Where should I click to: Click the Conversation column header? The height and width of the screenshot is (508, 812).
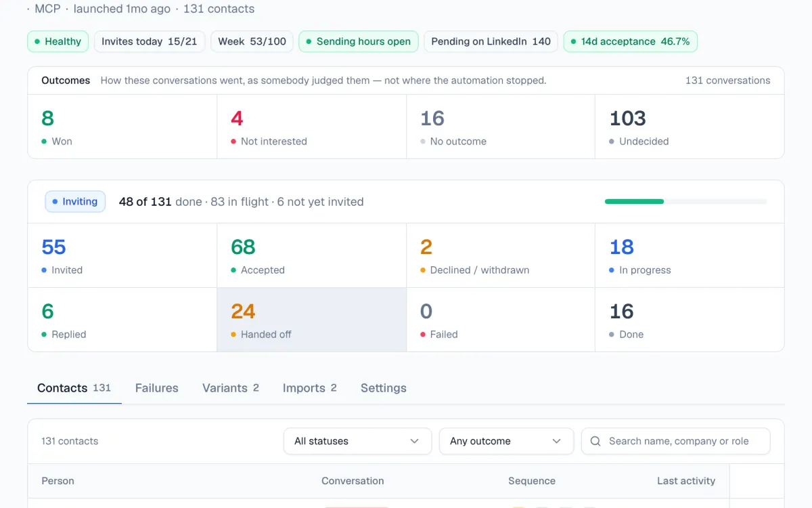[353, 481]
